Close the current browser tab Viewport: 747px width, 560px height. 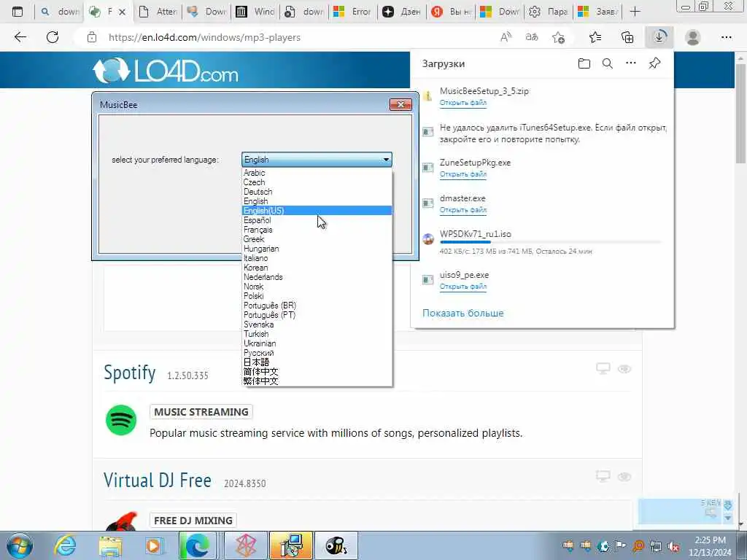point(122,12)
